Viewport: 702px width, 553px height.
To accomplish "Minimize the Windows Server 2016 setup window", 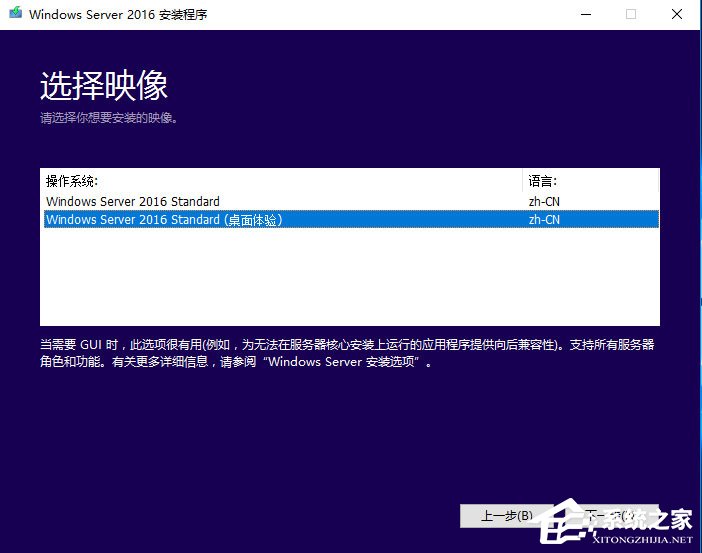I will point(585,15).
